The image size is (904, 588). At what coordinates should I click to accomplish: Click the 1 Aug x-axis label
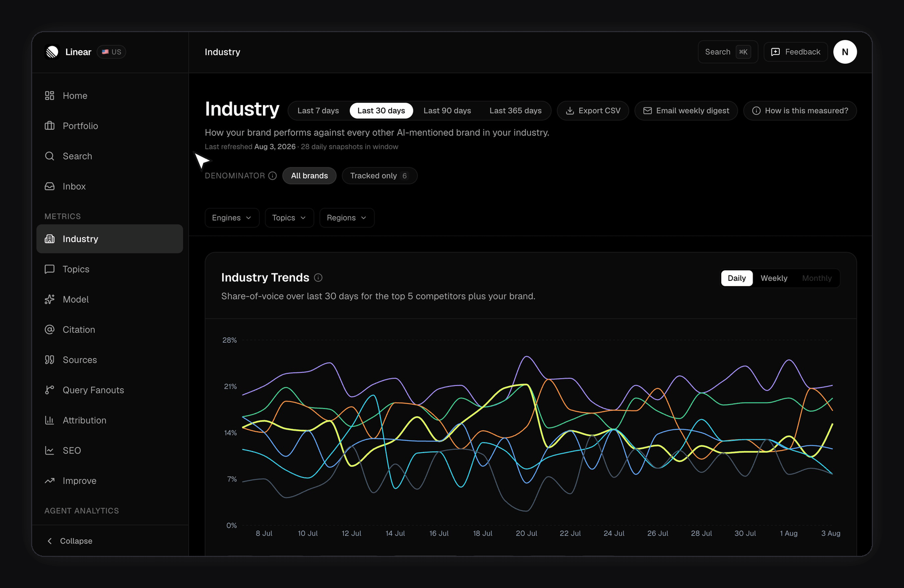pos(789,533)
